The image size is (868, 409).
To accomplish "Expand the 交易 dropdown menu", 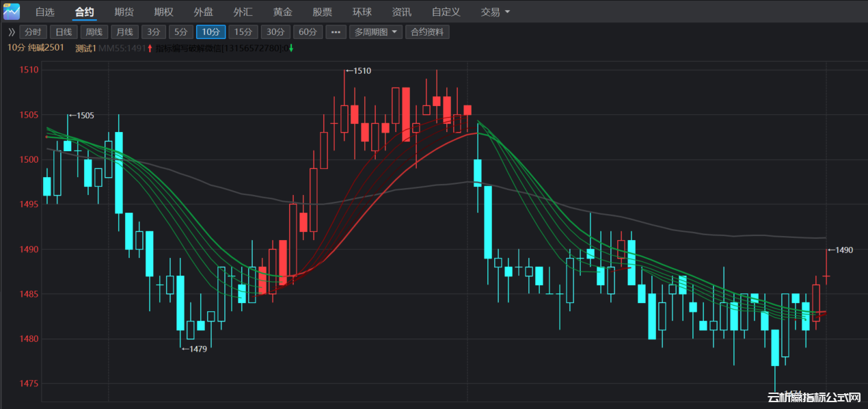I will click(496, 12).
